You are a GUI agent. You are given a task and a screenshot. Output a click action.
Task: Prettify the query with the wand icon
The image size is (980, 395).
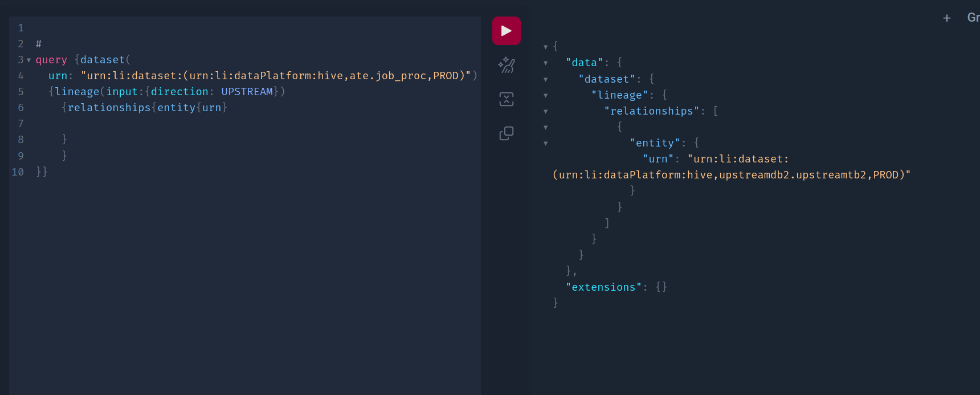506,66
